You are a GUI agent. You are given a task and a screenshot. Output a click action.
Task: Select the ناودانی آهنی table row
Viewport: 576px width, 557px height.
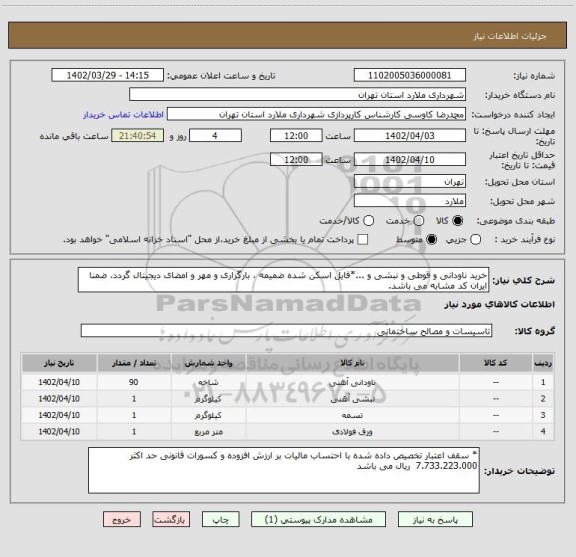(288, 382)
